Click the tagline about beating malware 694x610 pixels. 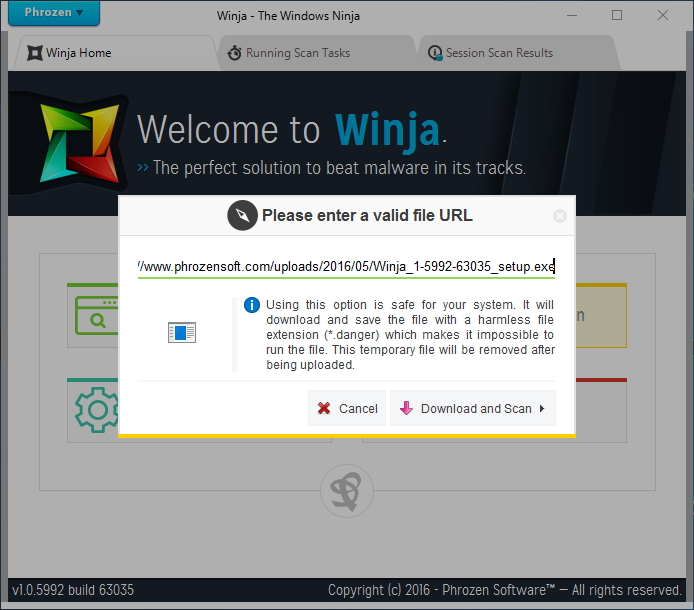coord(339,168)
